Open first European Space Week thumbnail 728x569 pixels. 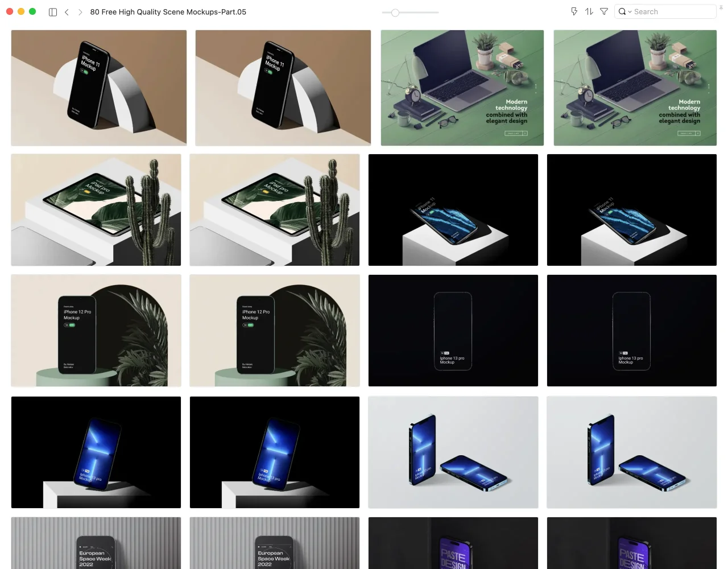(x=96, y=543)
